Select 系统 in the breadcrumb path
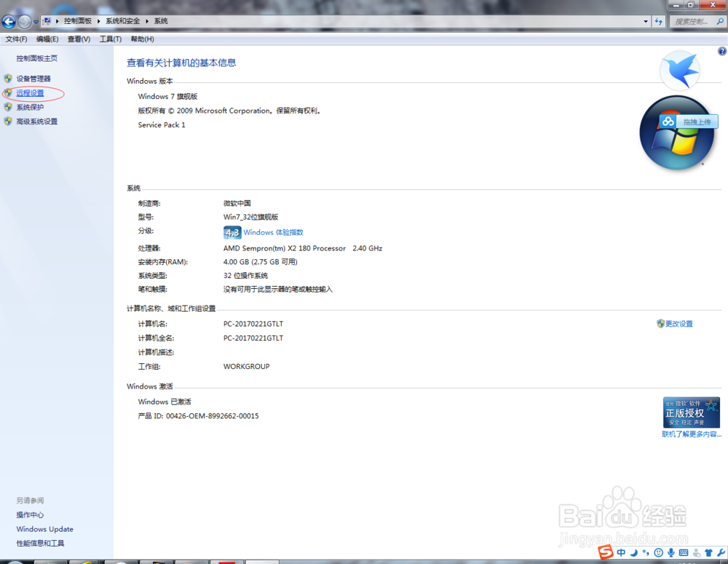 coord(161,21)
